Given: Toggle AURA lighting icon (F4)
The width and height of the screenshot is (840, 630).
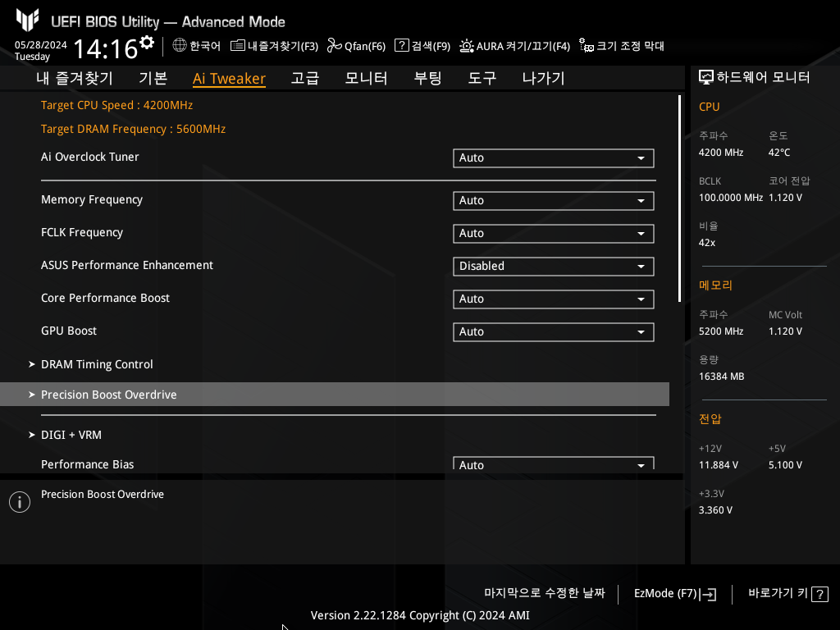Looking at the screenshot, I should click(467, 46).
